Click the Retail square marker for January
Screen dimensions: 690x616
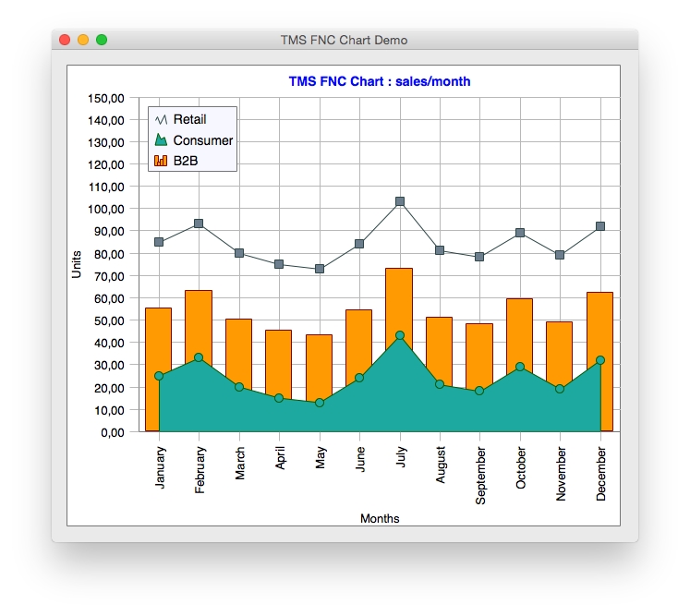[x=159, y=242]
